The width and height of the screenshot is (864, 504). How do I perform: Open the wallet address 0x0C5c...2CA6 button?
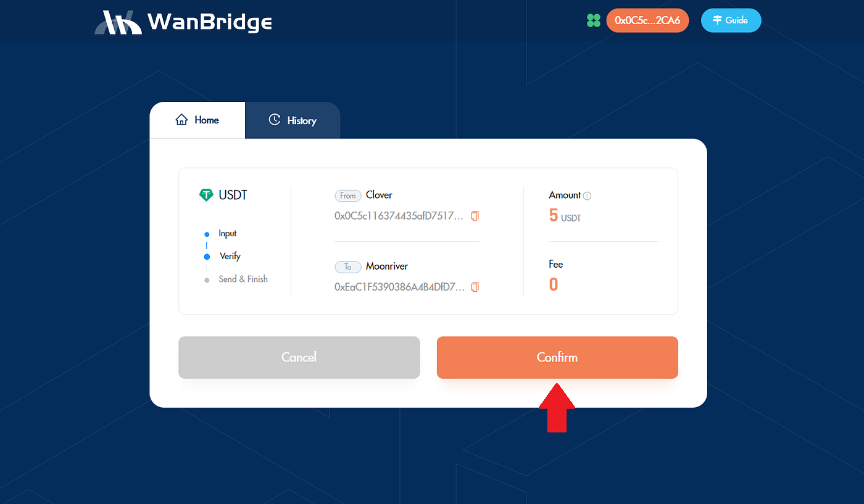[647, 20]
